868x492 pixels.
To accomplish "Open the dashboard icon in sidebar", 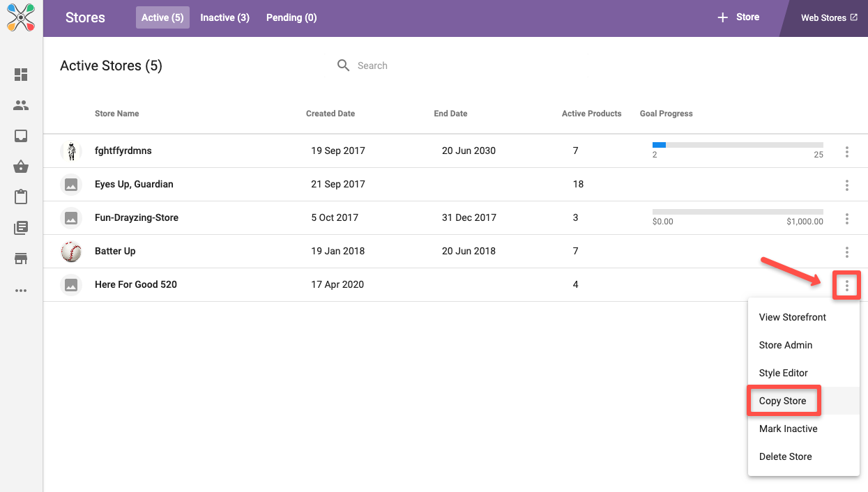I will 21,75.
